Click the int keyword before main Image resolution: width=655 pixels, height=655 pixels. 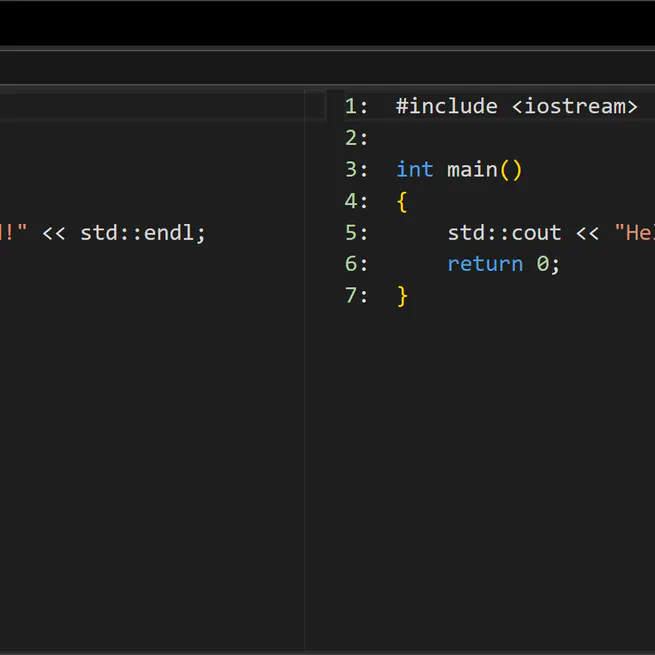point(415,170)
